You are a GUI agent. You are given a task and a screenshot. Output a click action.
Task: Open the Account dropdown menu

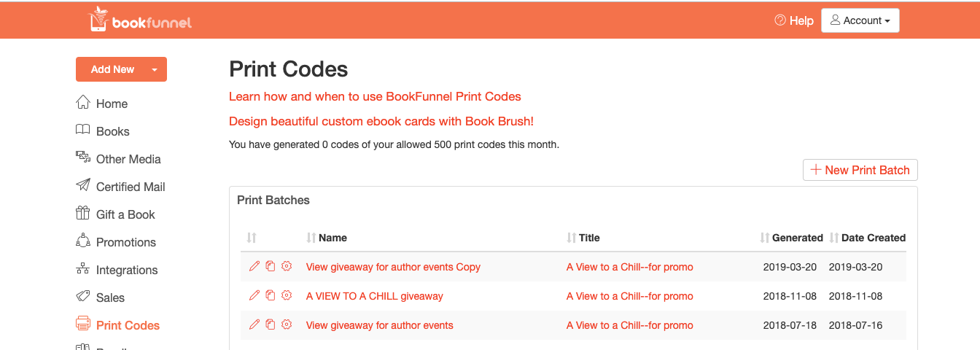860,20
